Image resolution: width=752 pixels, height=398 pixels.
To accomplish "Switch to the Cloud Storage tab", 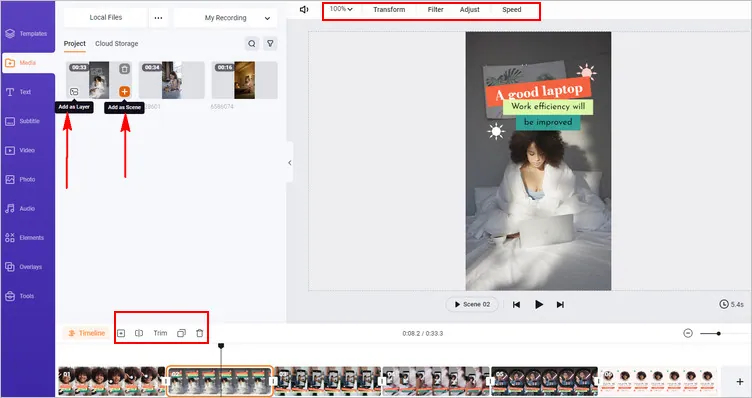I will 117,44.
